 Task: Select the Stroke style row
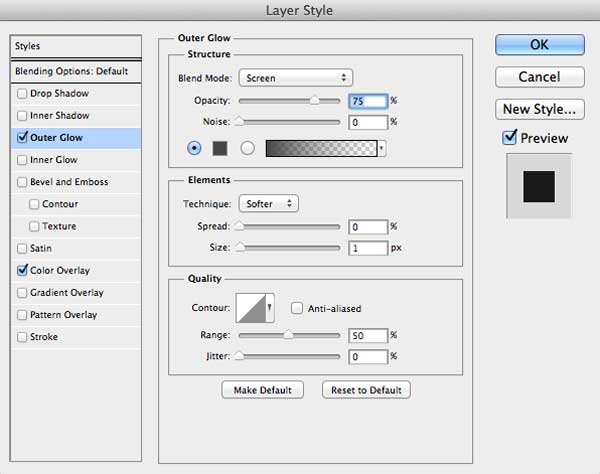76,337
